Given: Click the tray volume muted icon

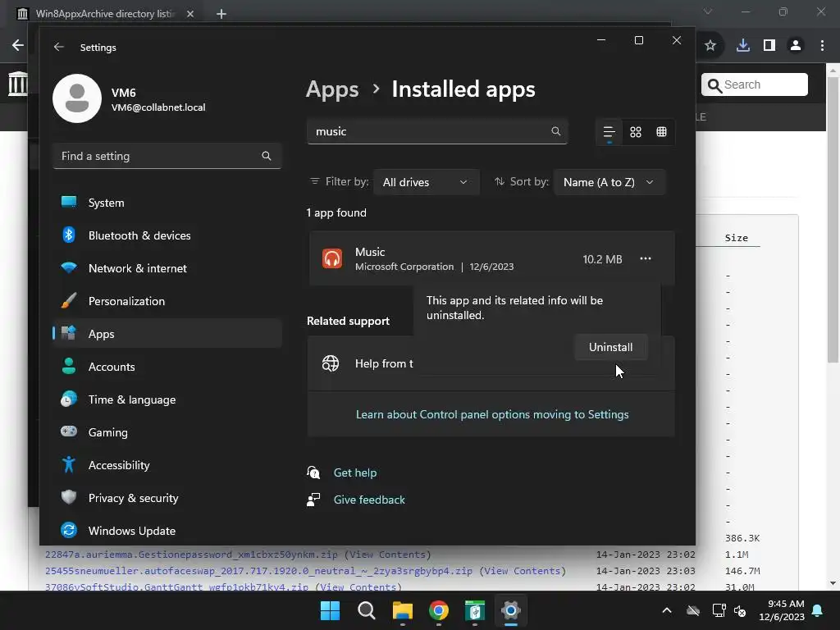Looking at the screenshot, I should (x=740, y=610).
